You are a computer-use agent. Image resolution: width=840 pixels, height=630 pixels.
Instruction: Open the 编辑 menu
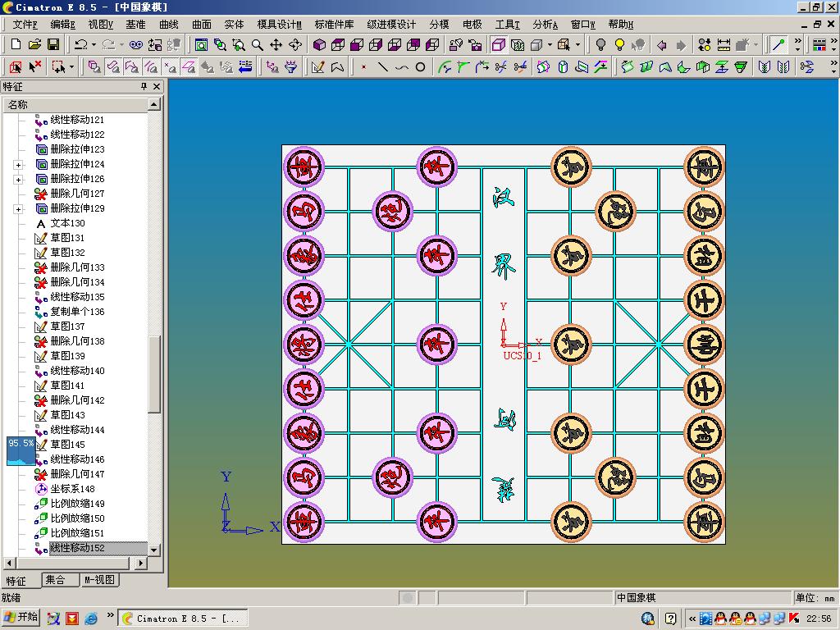[x=62, y=25]
